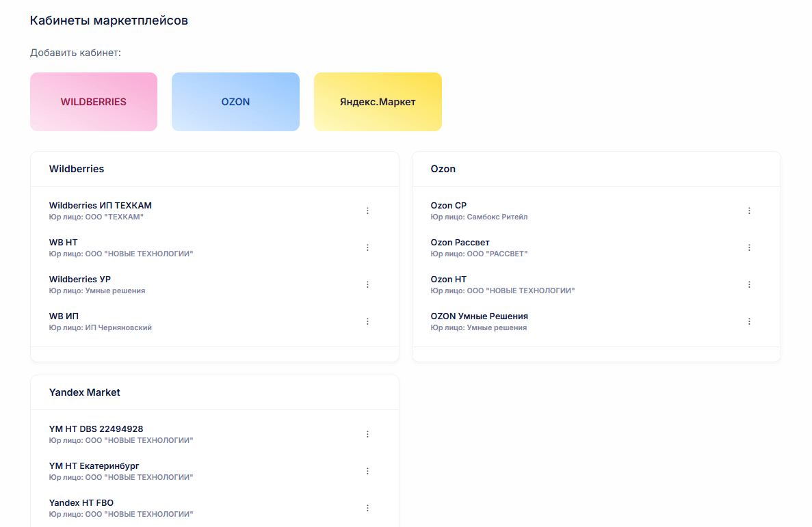Screen dimensions: 812x527
Task: Click legal entity text Самбокс Ритейл
Action: pos(497,217)
